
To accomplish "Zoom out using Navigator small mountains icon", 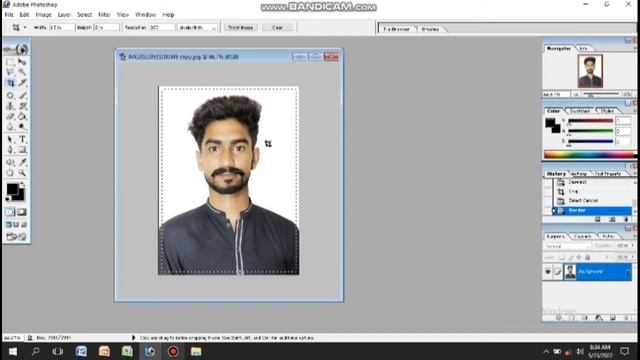I will pos(576,94).
